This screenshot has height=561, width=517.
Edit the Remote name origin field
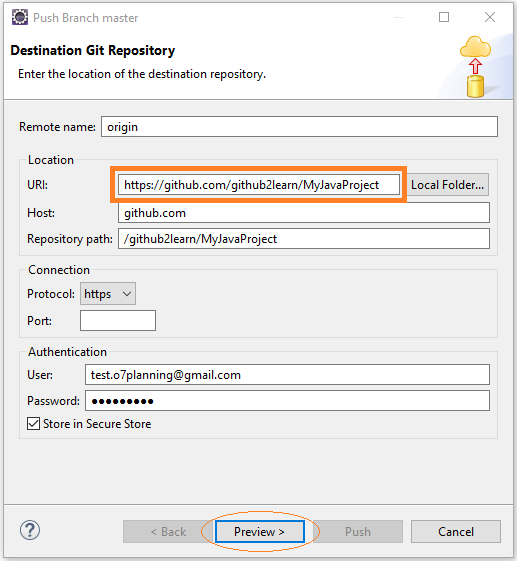(x=299, y=127)
